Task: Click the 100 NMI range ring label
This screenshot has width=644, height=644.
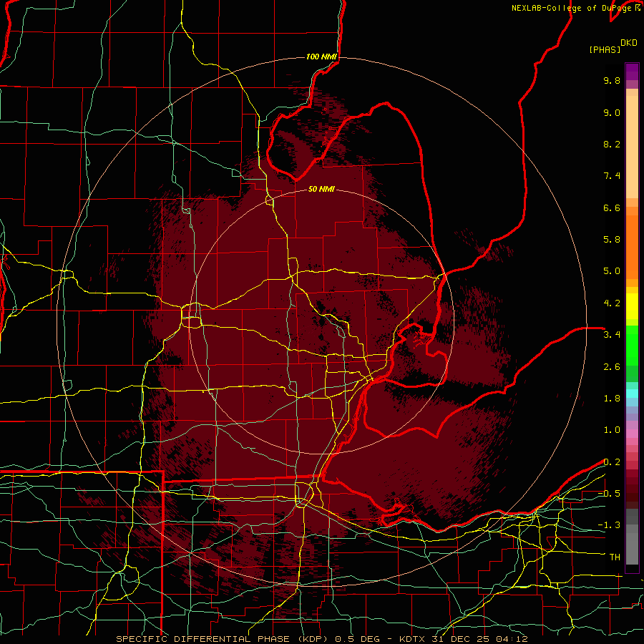Action: pos(321,57)
